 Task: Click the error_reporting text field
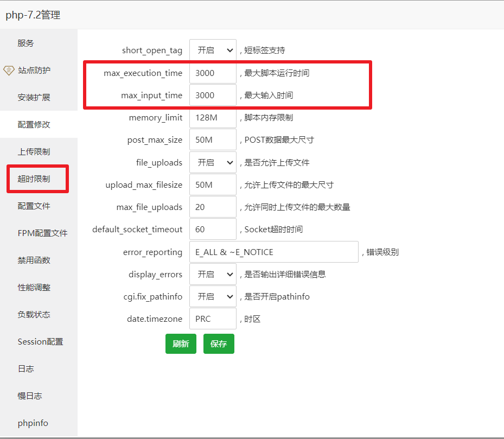coord(273,252)
